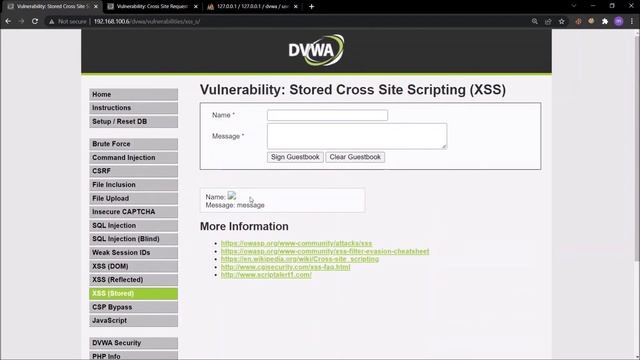Open SQL Injection (Blind) sidebar item
Viewport: 640px width, 360px height.
point(133,239)
